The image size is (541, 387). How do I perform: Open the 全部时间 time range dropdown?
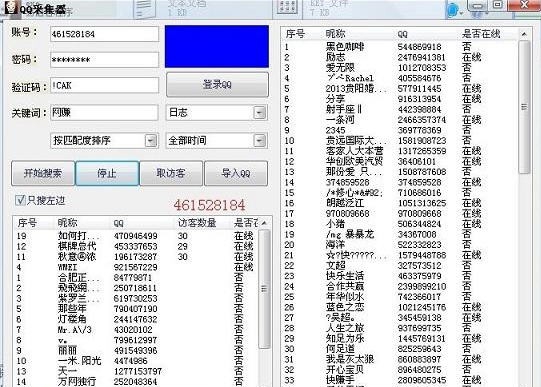tap(216, 140)
